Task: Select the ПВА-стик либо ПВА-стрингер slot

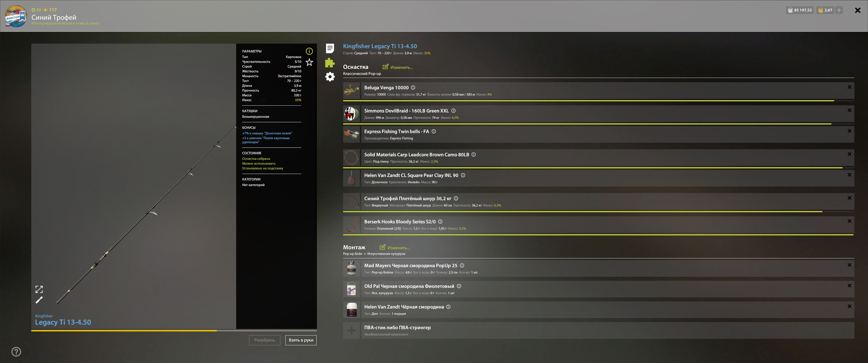Action: point(598,330)
